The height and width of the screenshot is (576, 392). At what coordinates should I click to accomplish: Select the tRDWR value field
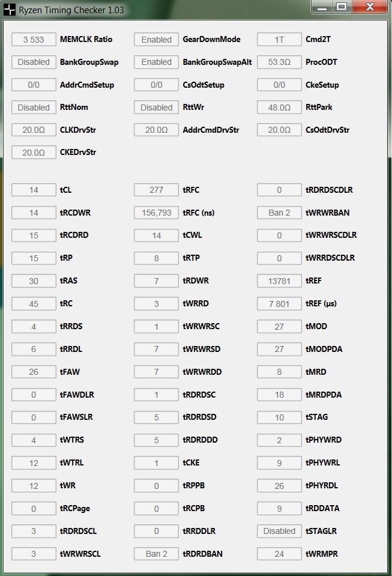coord(156,281)
